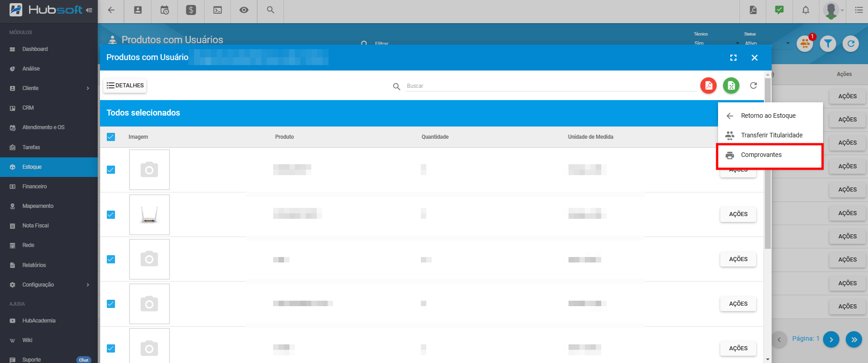Uncheck the router product row checkbox
The height and width of the screenshot is (363, 868).
[111, 215]
